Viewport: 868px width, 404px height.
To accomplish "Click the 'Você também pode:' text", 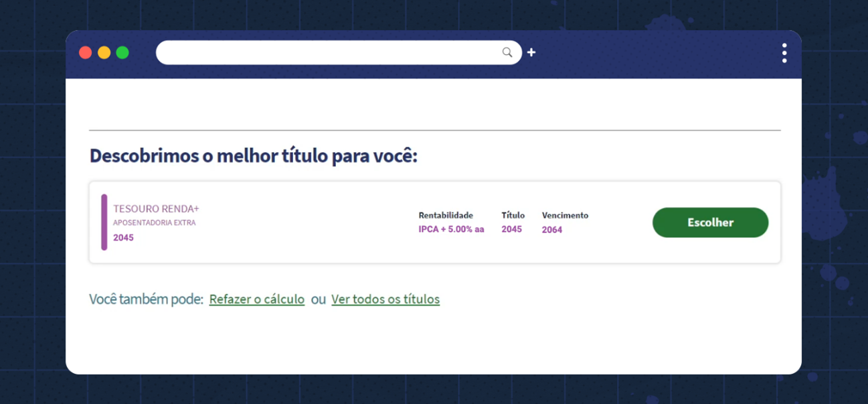I will point(147,299).
